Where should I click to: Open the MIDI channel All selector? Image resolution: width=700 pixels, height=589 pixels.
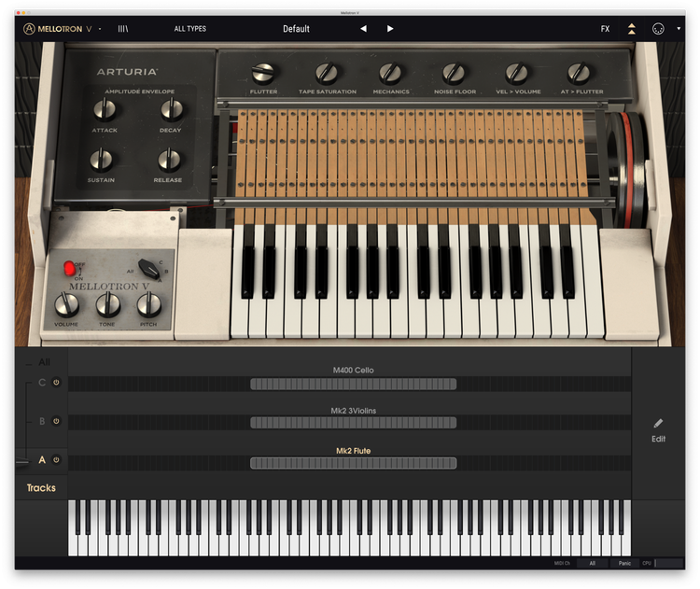(591, 563)
